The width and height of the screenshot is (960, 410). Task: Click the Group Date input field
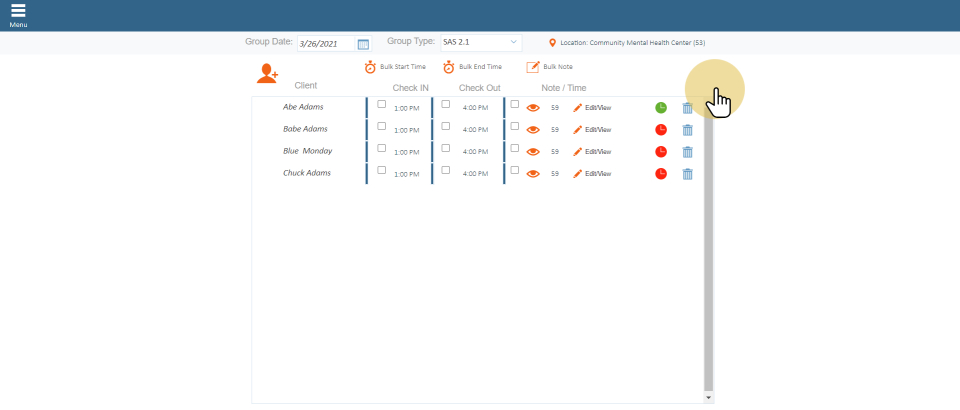click(x=325, y=44)
